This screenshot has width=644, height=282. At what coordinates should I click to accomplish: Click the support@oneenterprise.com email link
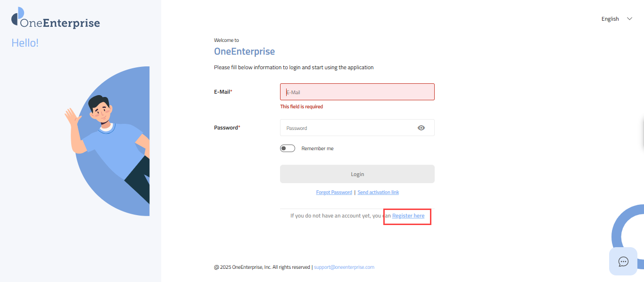pos(344,267)
